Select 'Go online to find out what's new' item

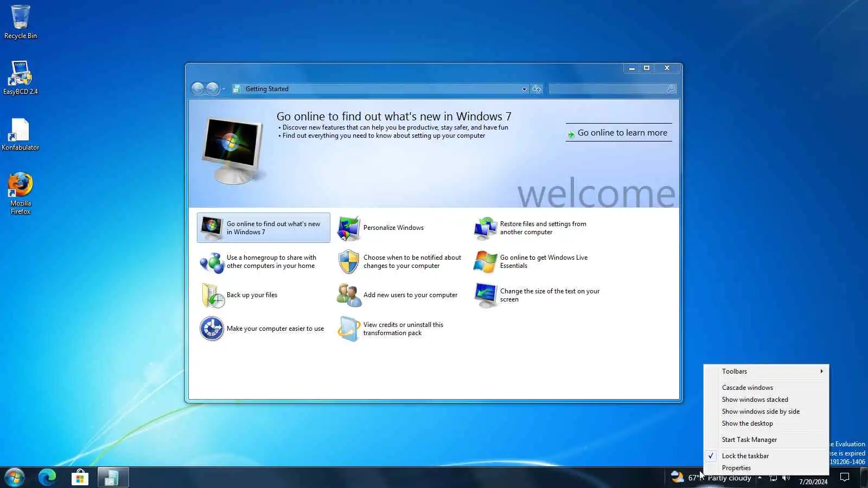pos(264,228)
